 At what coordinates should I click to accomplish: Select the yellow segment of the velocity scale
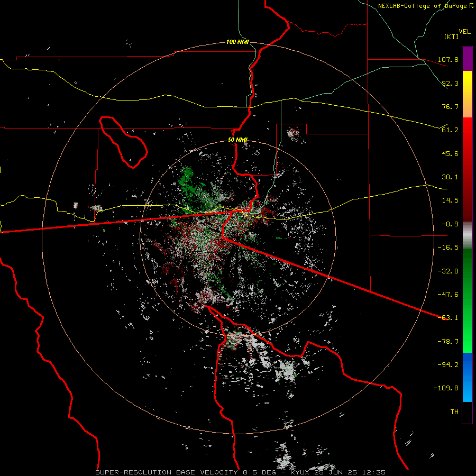(467, 83)
